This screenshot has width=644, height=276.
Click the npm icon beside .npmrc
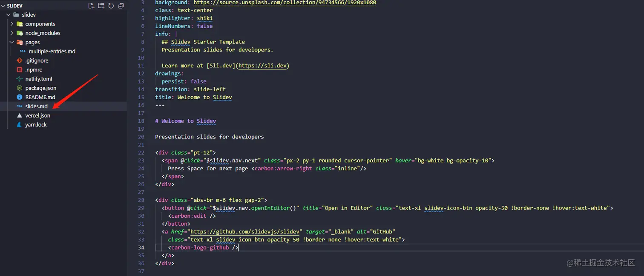19,70
